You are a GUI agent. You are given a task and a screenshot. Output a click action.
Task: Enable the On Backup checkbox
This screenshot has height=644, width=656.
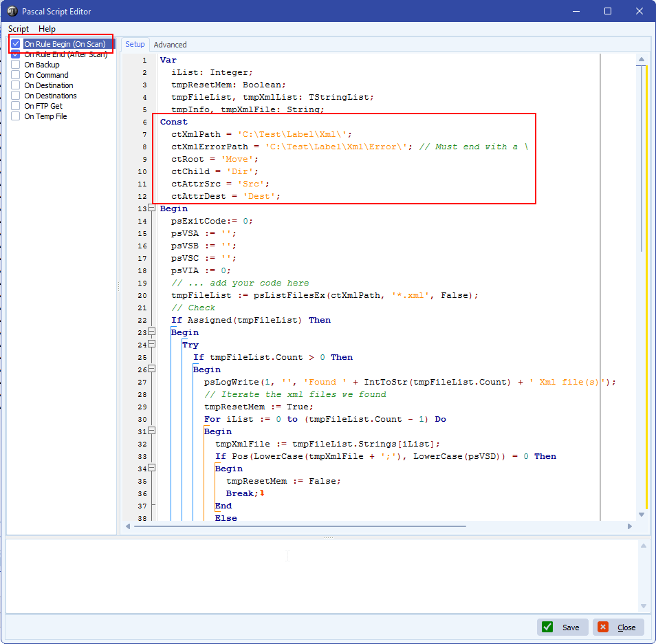click(x=16, y=65)
